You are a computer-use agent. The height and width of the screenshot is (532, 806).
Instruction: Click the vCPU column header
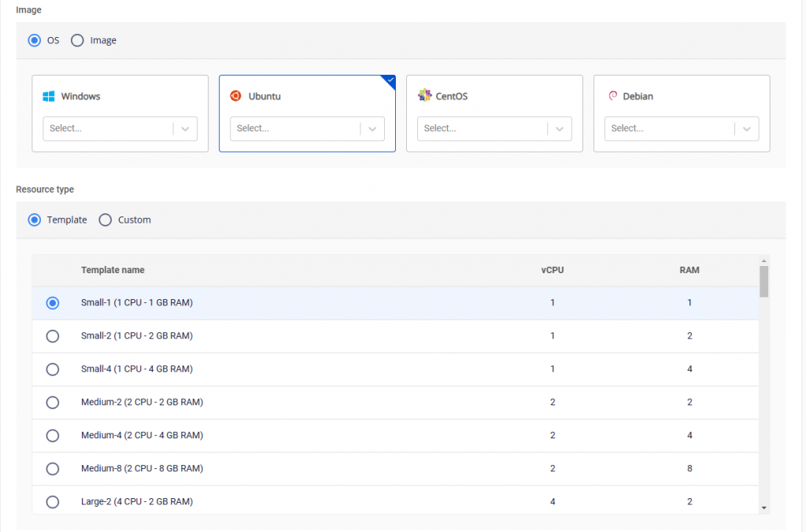point(553,270)
